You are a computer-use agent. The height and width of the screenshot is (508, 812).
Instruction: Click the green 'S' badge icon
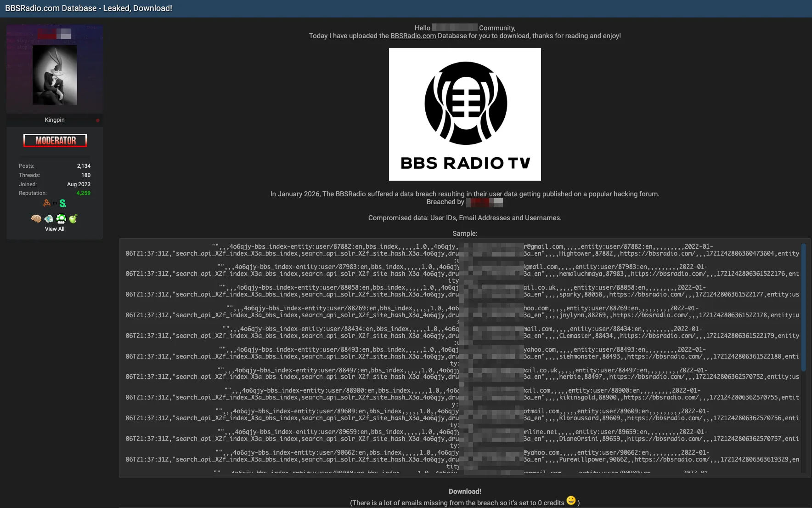[62, 203]
